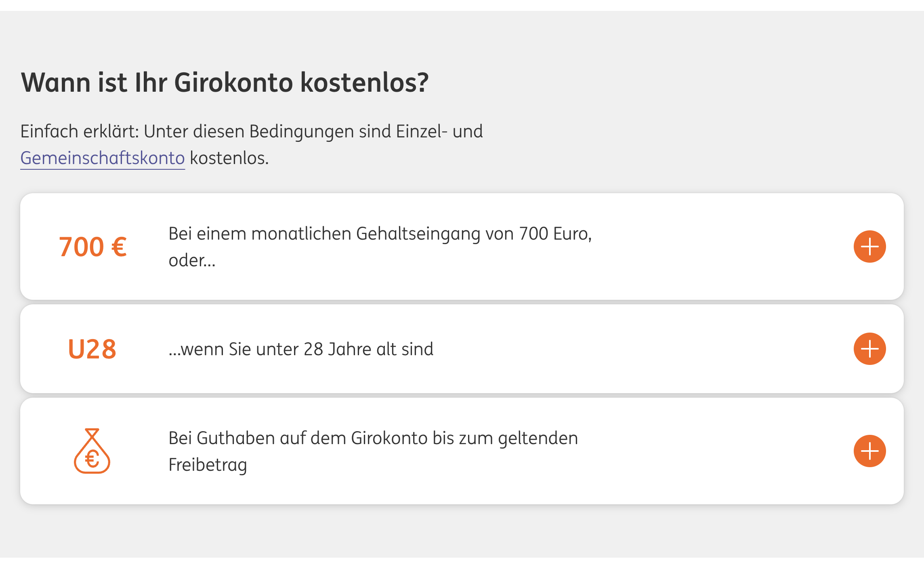Click the orange 700 € label
The image size is (924, 569).
click(x=93, y=247)
